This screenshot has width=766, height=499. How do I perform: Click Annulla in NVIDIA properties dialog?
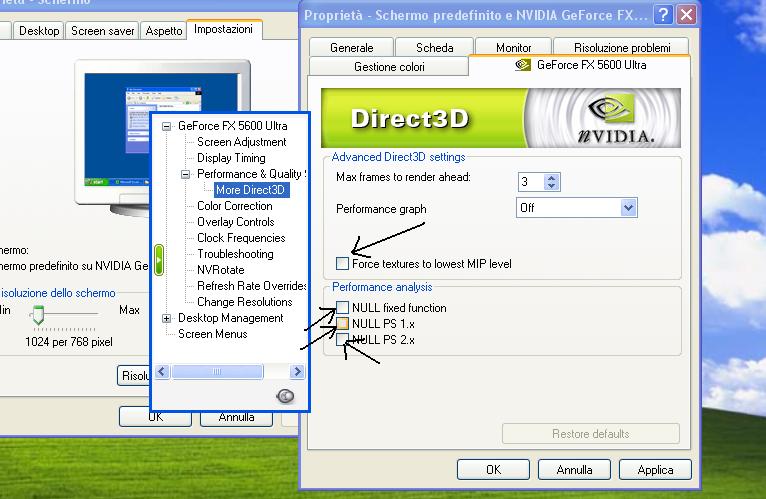tap(574, 470)
